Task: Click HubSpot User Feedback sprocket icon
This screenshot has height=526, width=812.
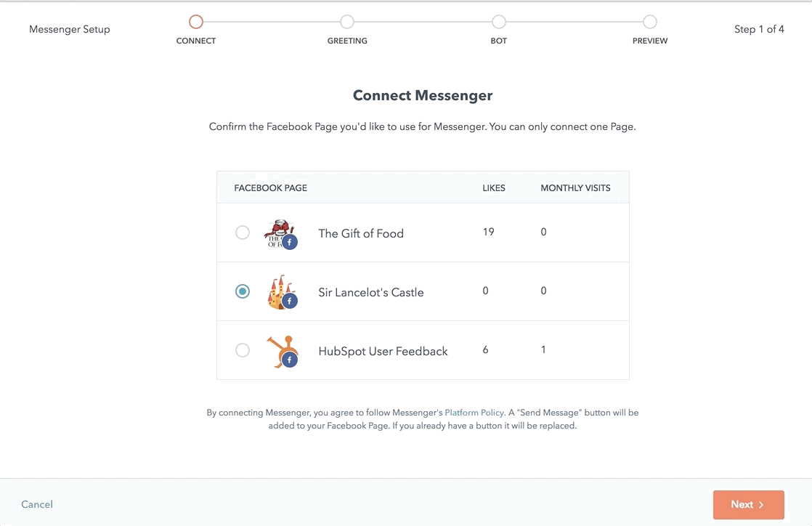Action: click(283, 352)
